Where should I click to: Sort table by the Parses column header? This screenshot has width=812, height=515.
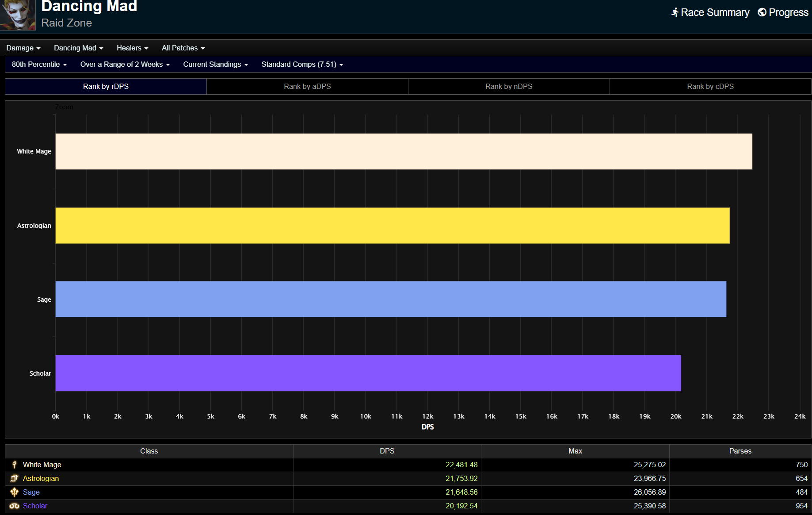coord(740,451)
